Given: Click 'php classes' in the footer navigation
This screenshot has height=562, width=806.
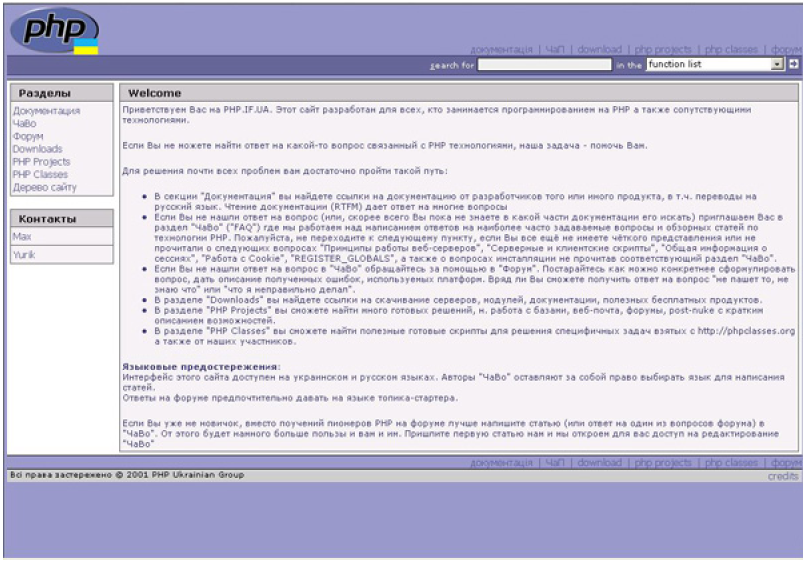Looking at the screenshot, I should coord(731,463).
